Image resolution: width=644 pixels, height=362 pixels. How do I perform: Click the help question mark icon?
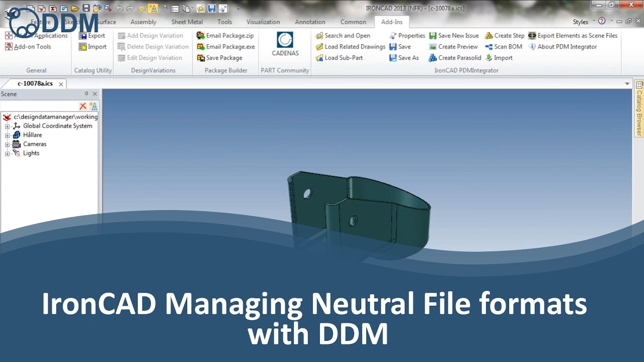click(602, 21)
